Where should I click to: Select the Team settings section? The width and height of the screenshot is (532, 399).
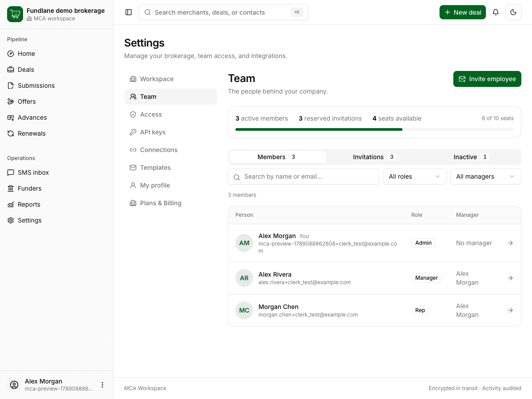point(171,97)
